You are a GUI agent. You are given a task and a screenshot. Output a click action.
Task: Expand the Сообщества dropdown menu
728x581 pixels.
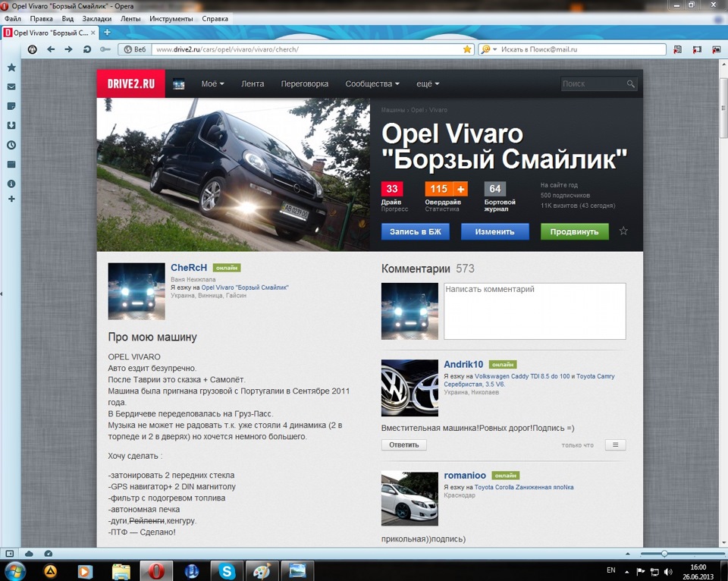(372, 83)
